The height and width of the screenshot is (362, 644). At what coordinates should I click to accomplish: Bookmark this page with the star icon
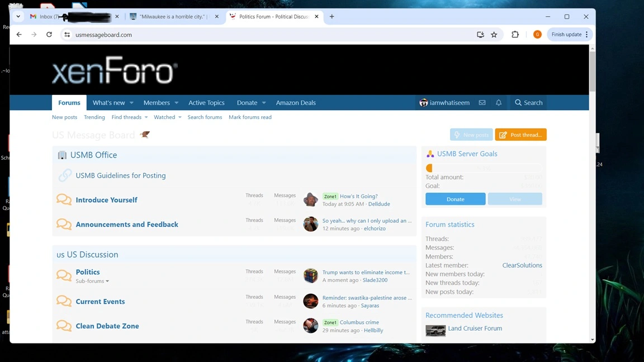(x=494, y=35)
